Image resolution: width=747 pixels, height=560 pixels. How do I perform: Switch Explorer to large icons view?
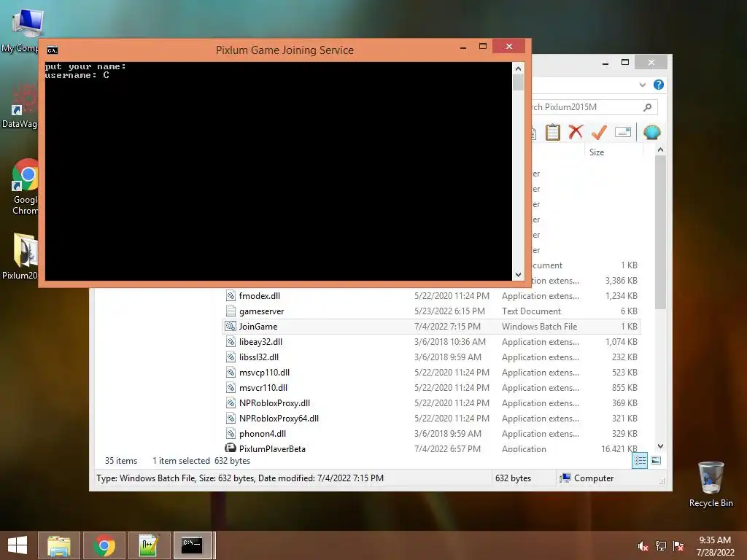coord(656,460)
